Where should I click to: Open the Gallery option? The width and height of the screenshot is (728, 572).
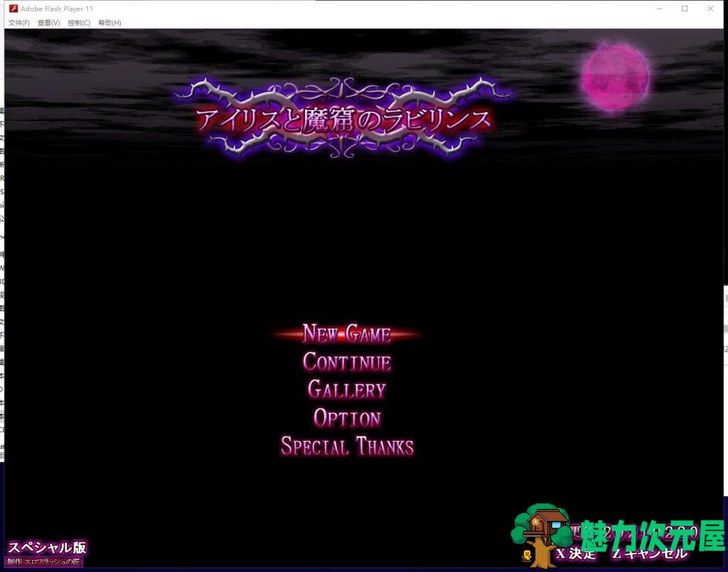click(347, 389)
